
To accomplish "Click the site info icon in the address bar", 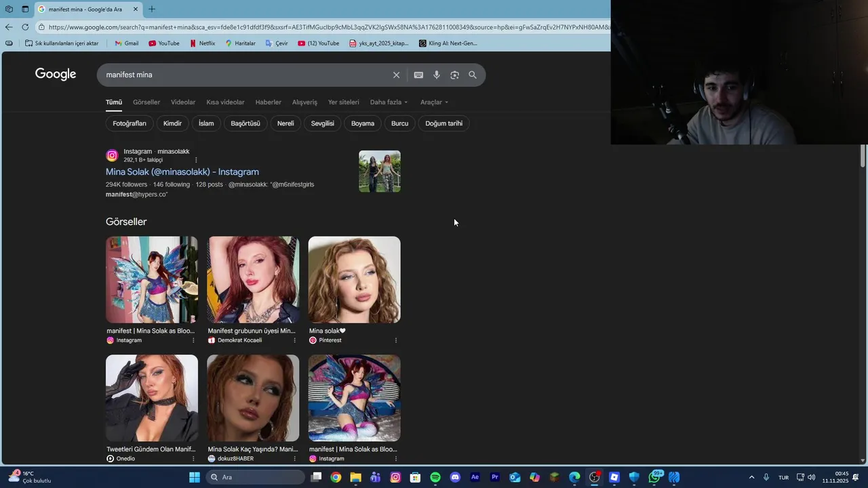I will pos(41,27).
